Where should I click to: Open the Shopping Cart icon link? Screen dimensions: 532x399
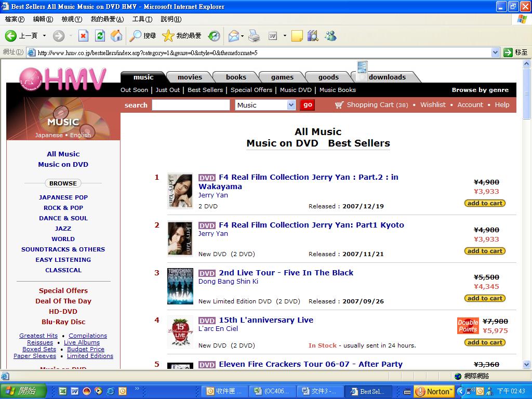tap(339, 105)
